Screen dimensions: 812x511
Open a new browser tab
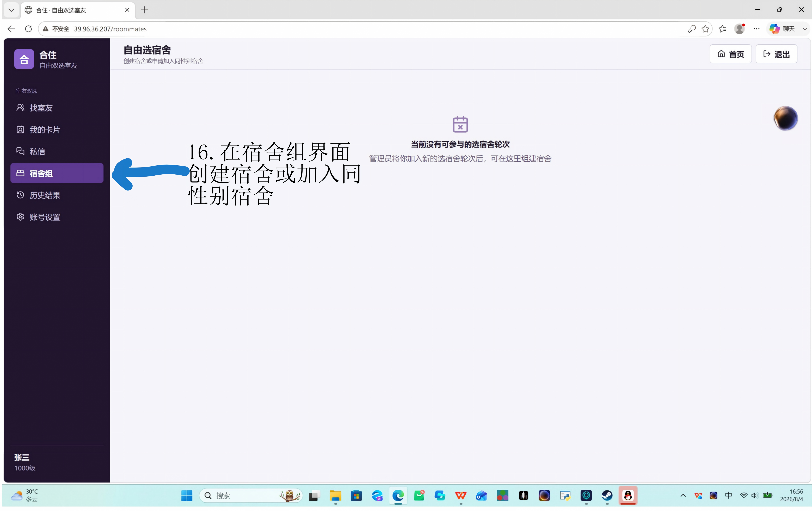tap(144, 10)
